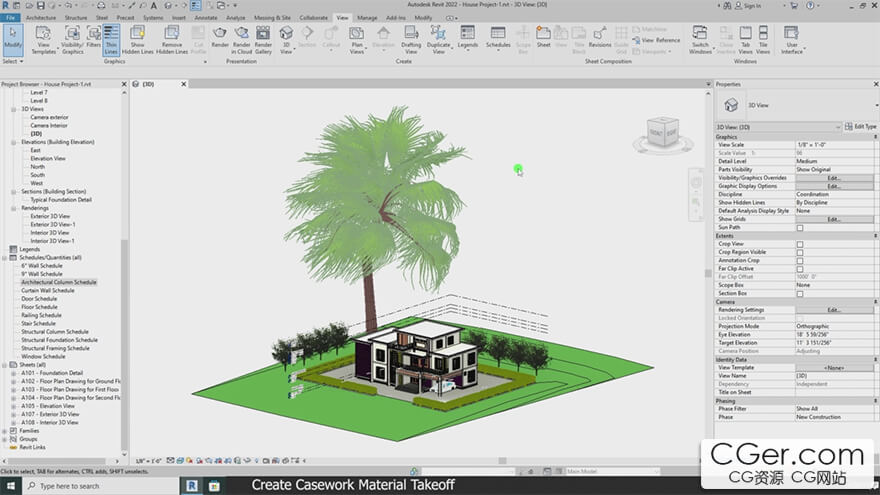Collapse the Schedules/Quantities (all) node
Image resolution: width=880 pixels, height=495 pixels.
pos(4,258)
